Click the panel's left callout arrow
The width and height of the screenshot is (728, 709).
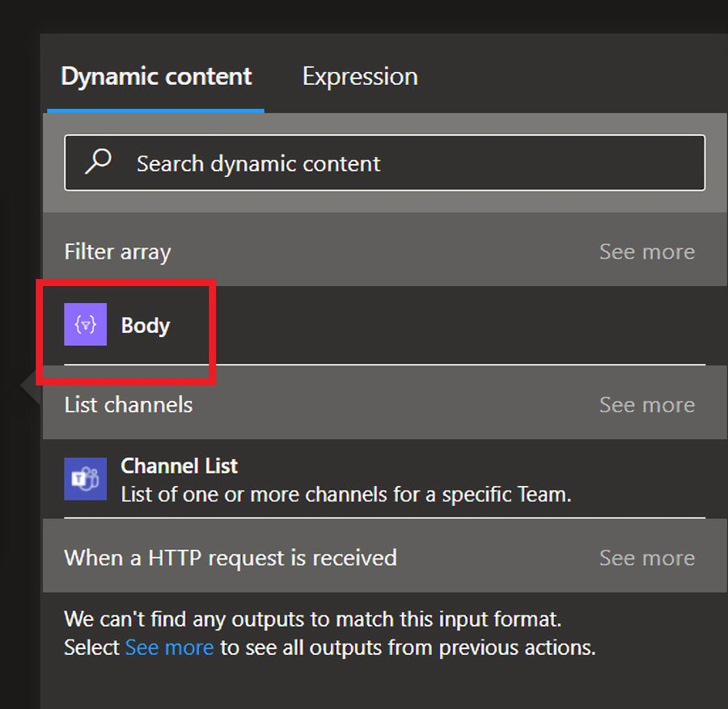31,388
